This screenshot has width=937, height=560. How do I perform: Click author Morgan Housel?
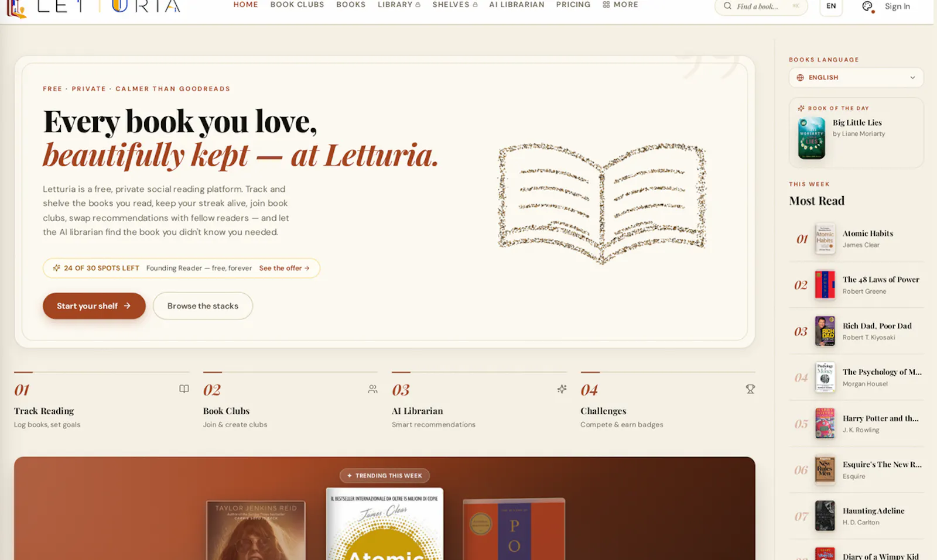tap(865, 384)
